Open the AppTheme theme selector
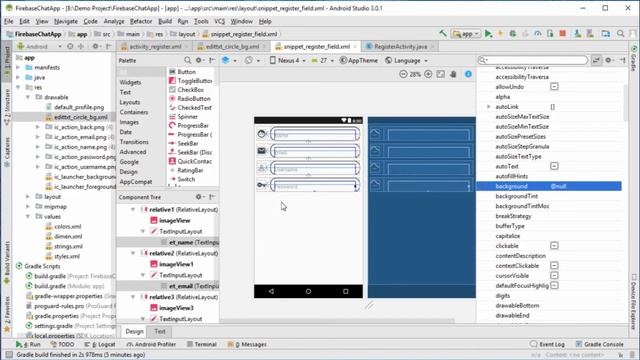 tap(359, 60)
